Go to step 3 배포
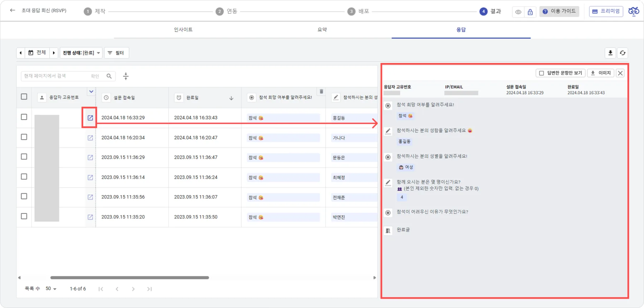 [358, 11]
